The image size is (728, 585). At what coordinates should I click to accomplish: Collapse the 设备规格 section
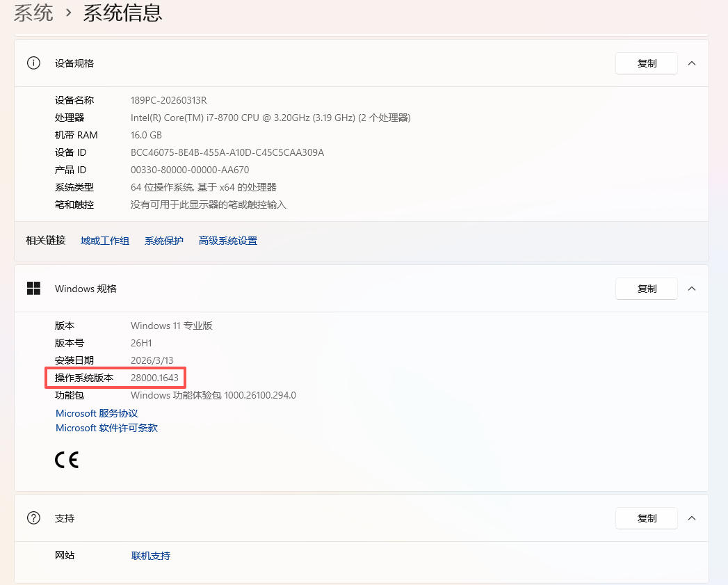point(691,63)
